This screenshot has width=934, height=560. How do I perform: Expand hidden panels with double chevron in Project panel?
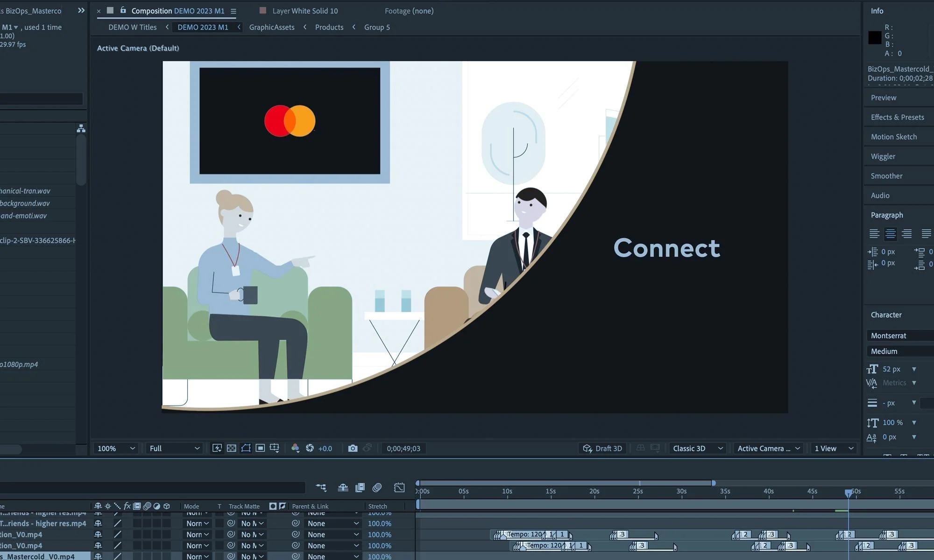point(81,10)
